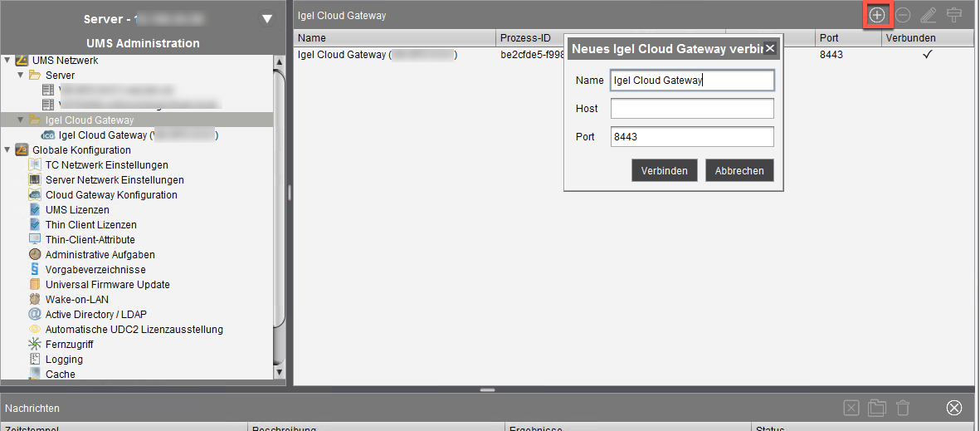980x431 pixels.
Task: Open the server selection dropdown arrow
Action: pyautogui.click(x=267, y=19)
